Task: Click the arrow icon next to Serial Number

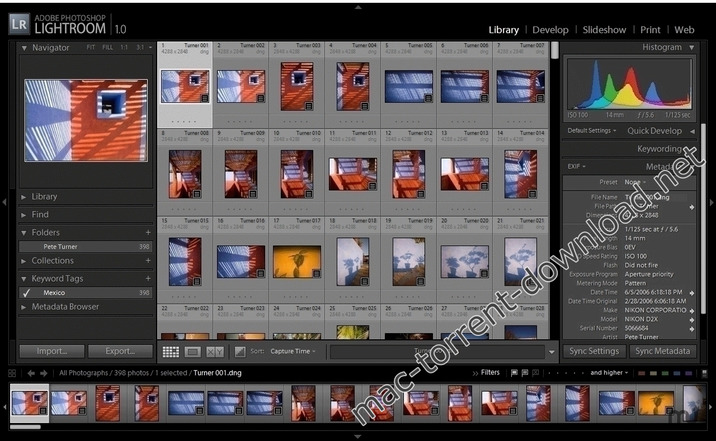Action: pyautogui.click(x=692, y=329)
